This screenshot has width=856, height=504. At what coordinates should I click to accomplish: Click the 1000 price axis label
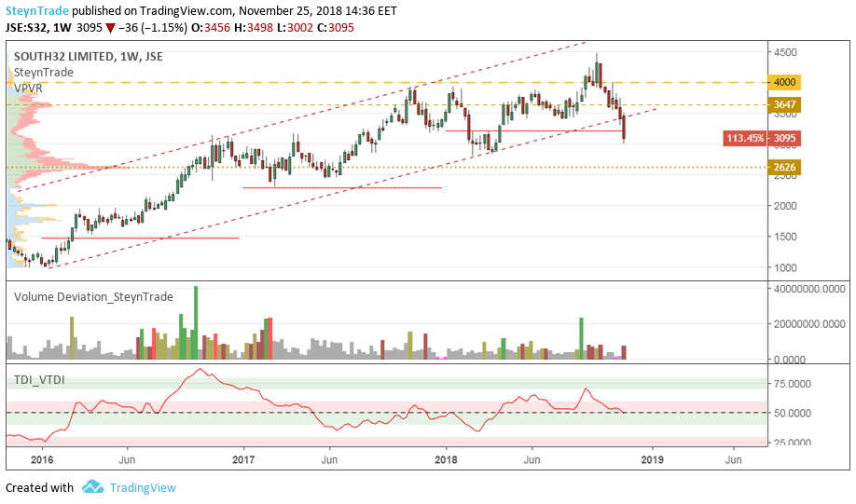click(785, 267)
